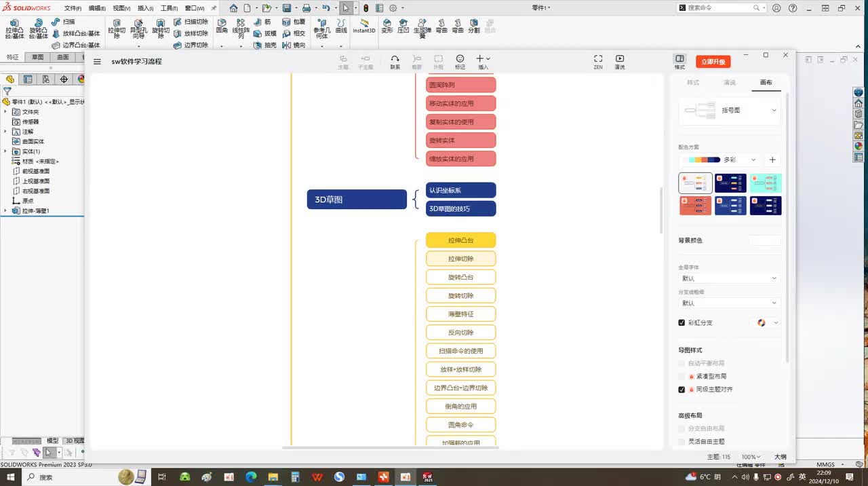Image resolution: width=868 pixels, height=486 pixels.
Task: Click the 包覆 wrap tool
Action: [x=294, y=22]
